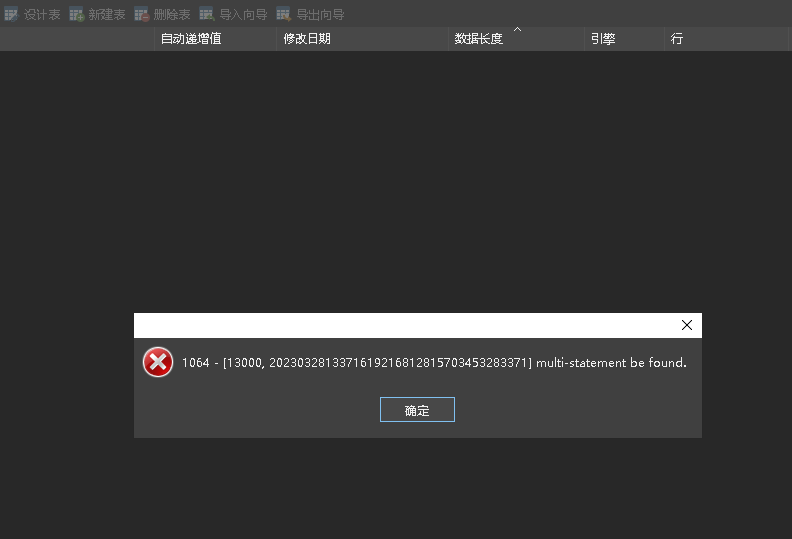Click the red error icon in the dialog
This screenshot has height=539, width=792.
click(x=158, y=362)
